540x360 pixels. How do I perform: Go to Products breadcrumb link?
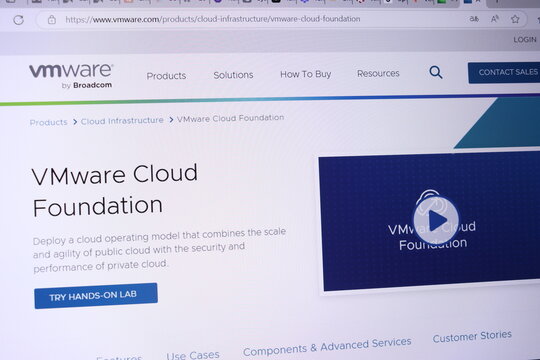pyautogui.click(x=49, y=122)
